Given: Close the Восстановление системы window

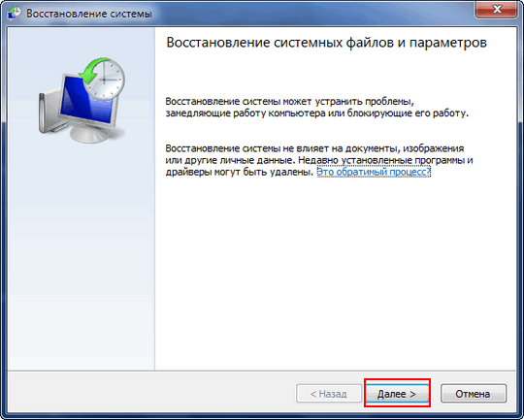Looking at the screenshot, I should pyautogui.click(x=497, y=10).
